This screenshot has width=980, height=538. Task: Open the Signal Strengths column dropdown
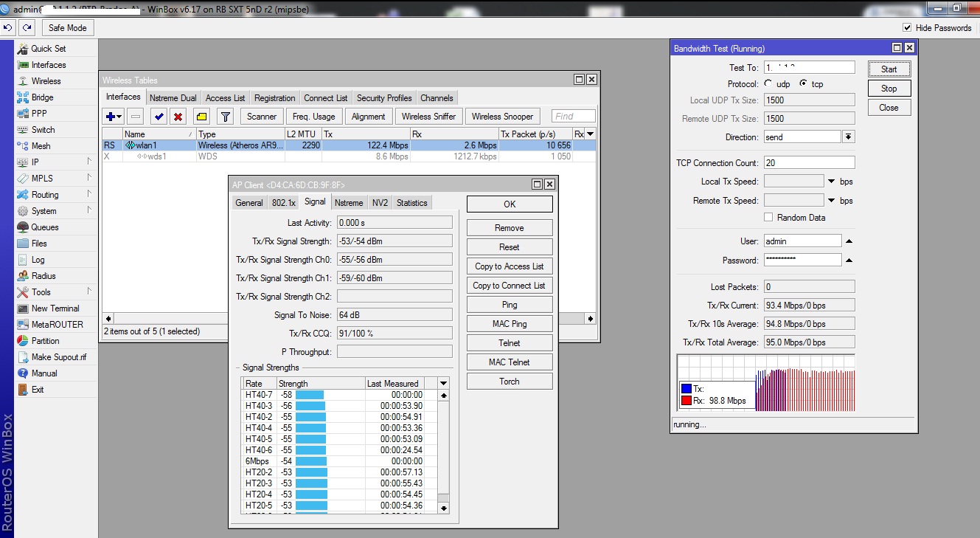[x=443, y=384]
